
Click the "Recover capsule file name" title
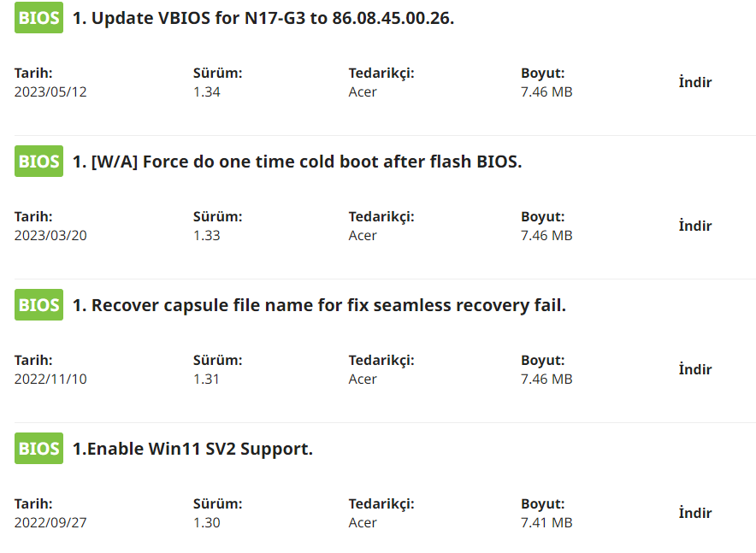tap(319, 305)
